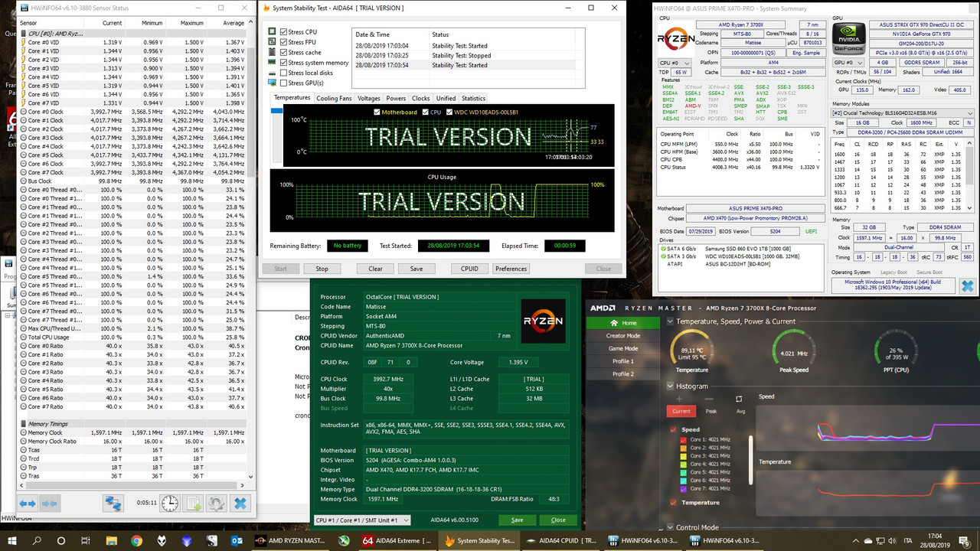980x551 pixels.
Task: Click Save button in AIDA64 CPUID window
Action: tap(518, 520)
